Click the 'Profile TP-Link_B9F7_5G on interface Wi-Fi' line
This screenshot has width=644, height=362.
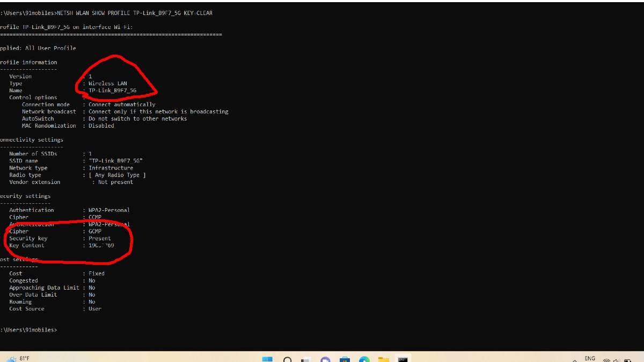pyautogui.click(x=67, y=27)
